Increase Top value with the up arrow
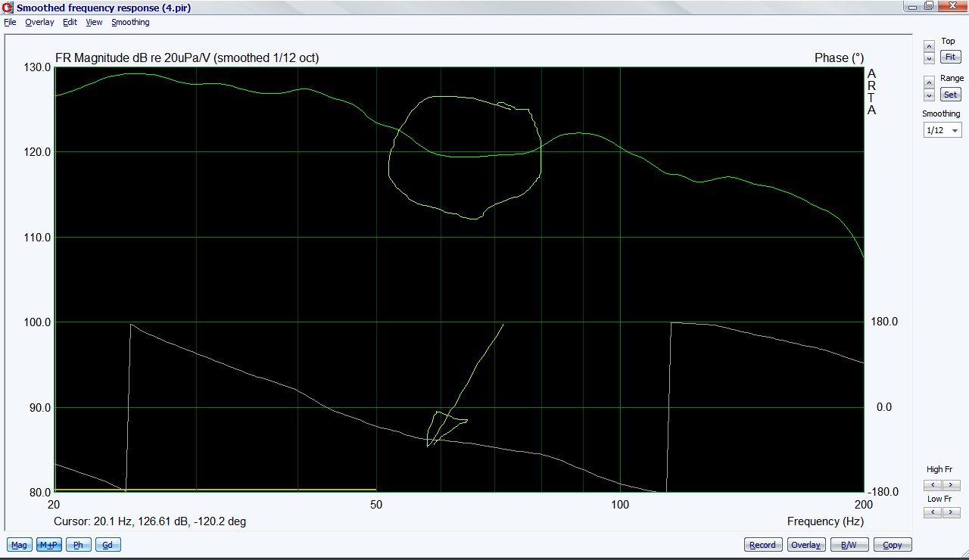The width and height of the screenshot is (969, 560). pyautogui.click(x=929, y=46)
